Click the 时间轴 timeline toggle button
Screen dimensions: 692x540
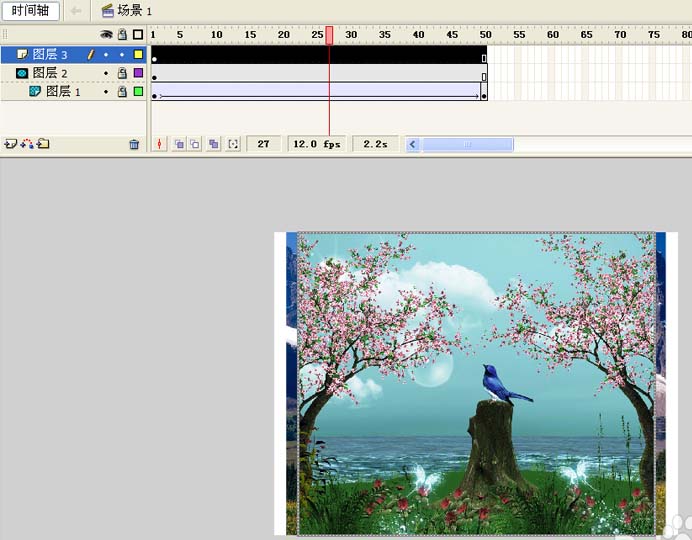click(x=30, y=10)
